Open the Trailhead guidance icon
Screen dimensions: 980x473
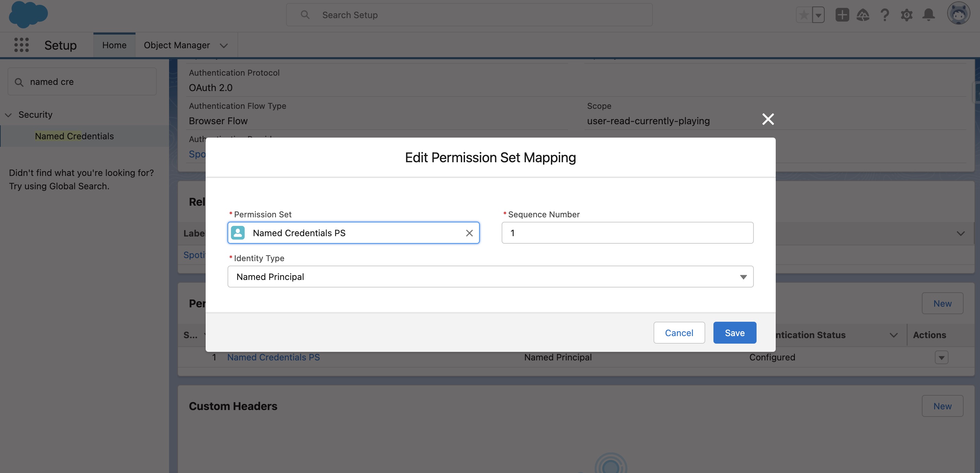coord(863,15)
